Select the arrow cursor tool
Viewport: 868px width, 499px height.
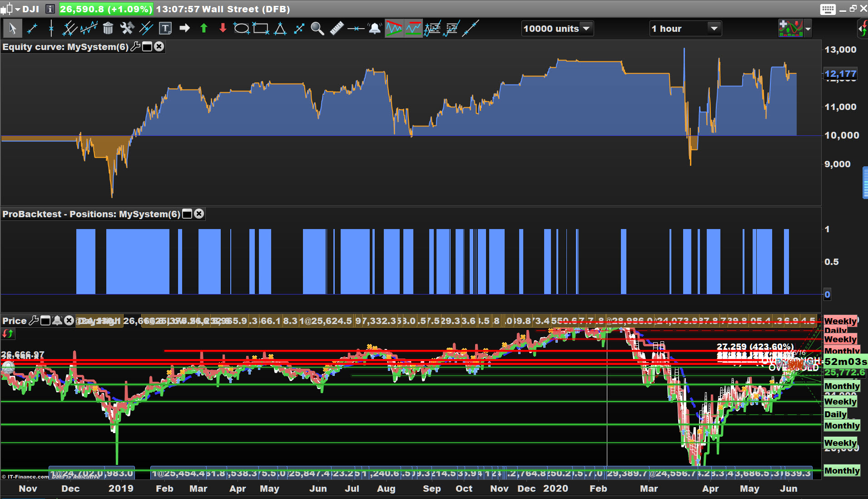(12, 29)
